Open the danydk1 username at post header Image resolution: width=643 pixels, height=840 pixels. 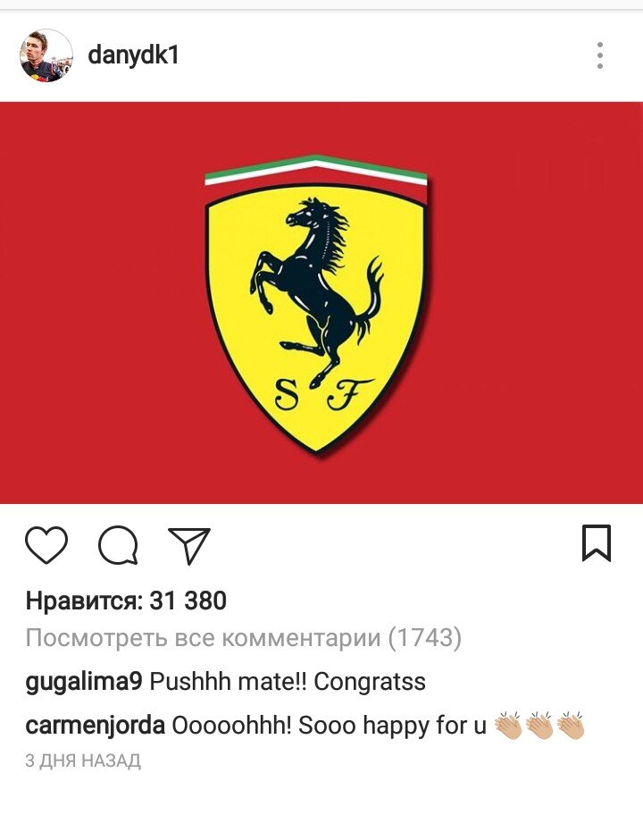133,55
